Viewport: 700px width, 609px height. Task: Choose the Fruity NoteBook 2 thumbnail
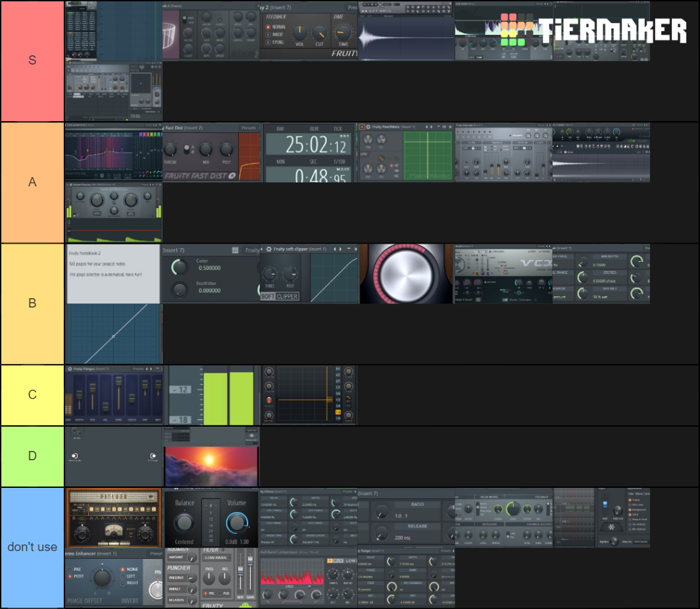pyautogui.click(x=113, y=274)
